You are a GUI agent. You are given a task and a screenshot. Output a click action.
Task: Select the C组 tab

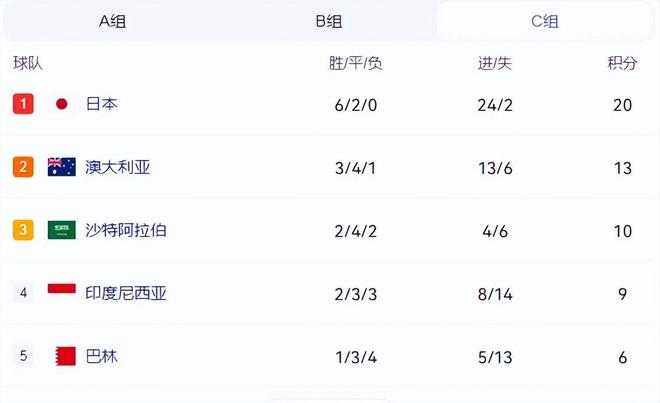click(544, 21)
